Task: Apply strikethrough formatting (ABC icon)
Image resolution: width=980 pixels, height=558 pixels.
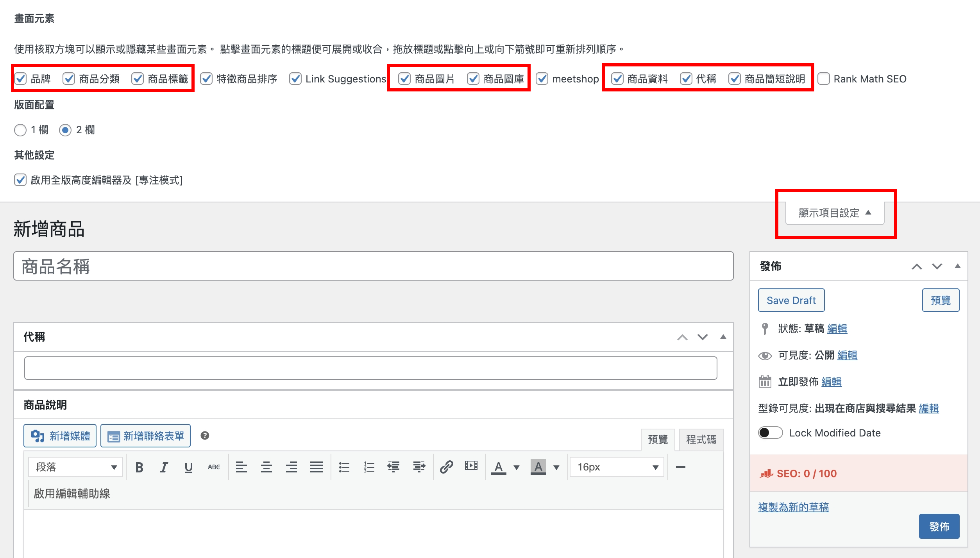Action: [x=214, y=467]
